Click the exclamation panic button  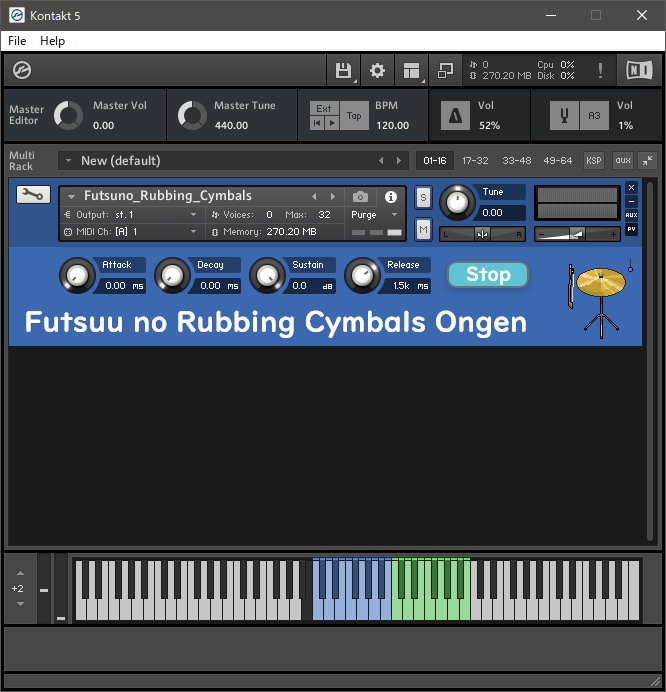pos(600,70)
